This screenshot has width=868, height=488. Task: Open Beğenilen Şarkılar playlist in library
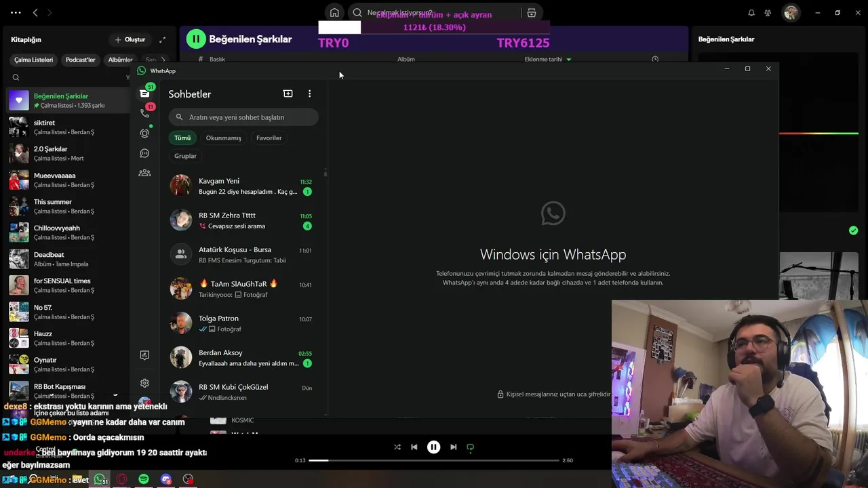68,100
